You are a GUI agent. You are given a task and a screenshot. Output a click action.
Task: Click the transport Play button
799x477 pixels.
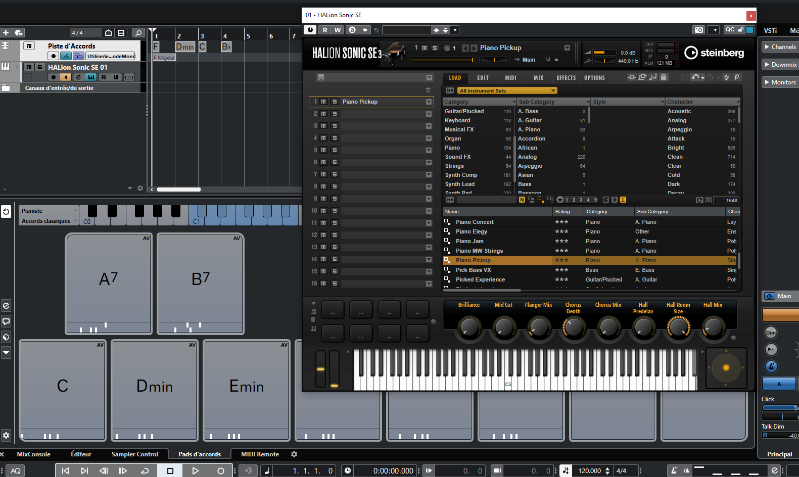tap(195, 470)
